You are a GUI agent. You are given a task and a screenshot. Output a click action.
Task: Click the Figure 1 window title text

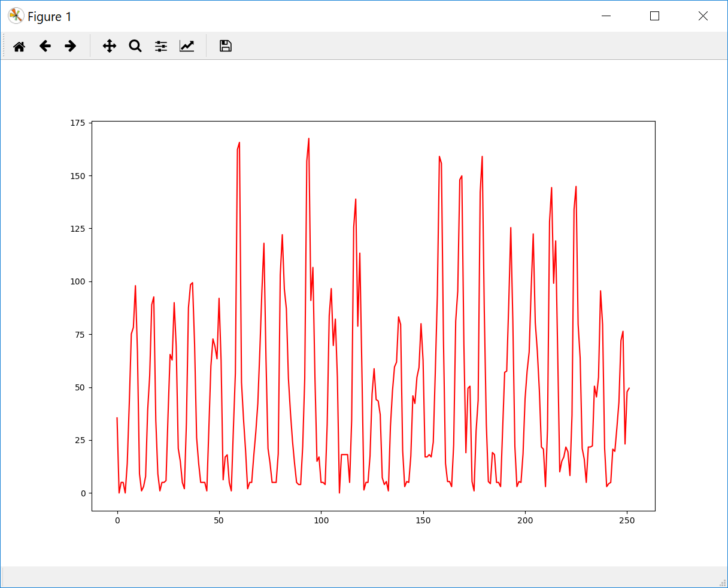(x=50, y=17)
